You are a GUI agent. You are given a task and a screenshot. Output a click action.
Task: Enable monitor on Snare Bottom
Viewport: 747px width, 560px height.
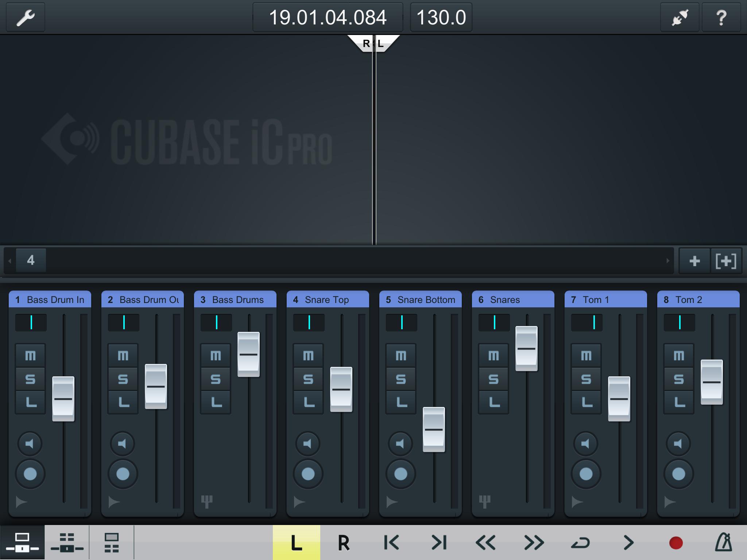tap(400, 444)
